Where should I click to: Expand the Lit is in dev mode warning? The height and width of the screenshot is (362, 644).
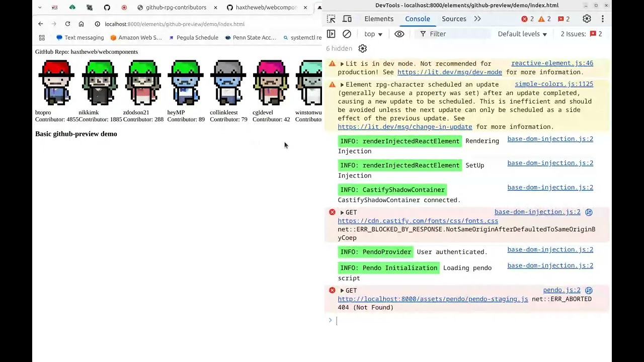point(342,64)
